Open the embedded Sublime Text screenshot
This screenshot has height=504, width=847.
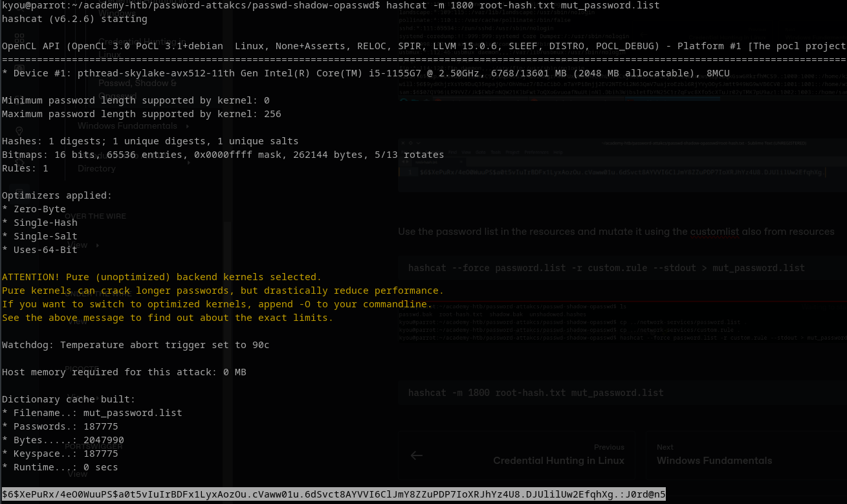[621, 170]
